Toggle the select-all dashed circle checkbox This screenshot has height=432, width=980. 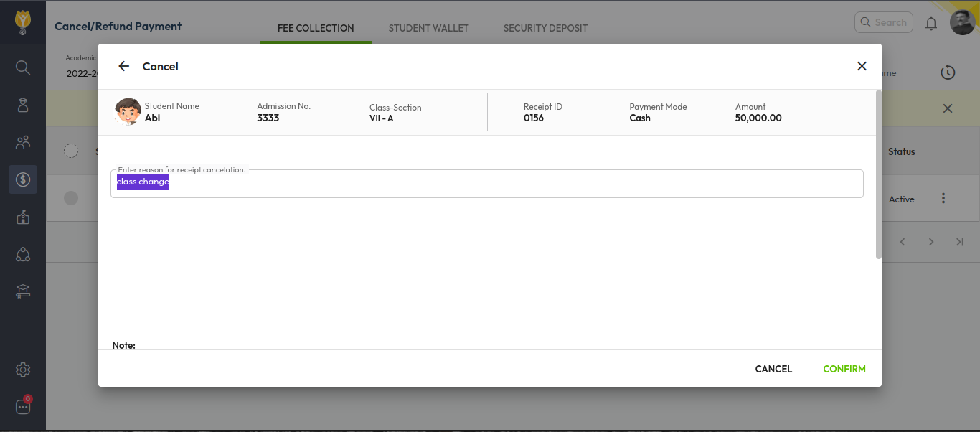coord(71,151)
